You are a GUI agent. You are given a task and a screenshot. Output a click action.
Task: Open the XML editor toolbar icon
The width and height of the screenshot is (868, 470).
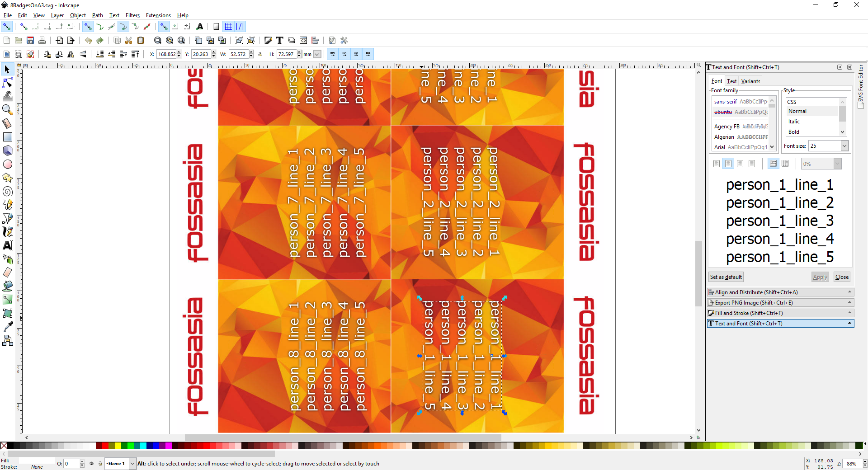coord(303,40)
